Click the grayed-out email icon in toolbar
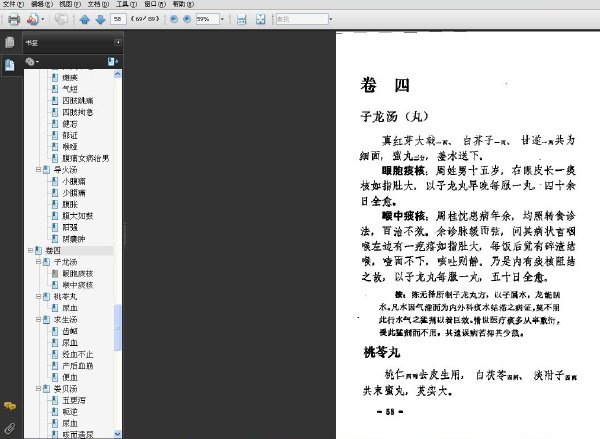Screen dimensions: 600x439 (x=61, y=19)
